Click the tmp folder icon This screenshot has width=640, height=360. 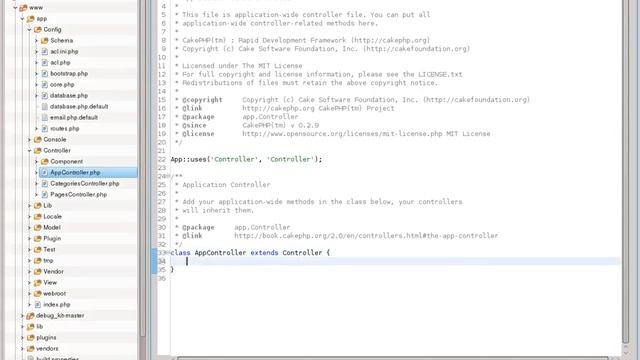38,261
